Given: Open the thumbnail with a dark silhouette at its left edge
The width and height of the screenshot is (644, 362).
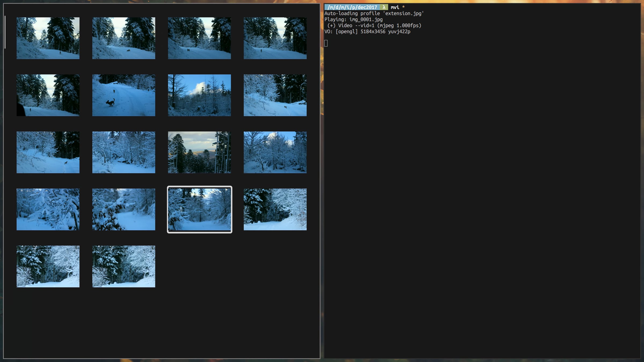Looking at the screenshot, I should tap(48, 95).
